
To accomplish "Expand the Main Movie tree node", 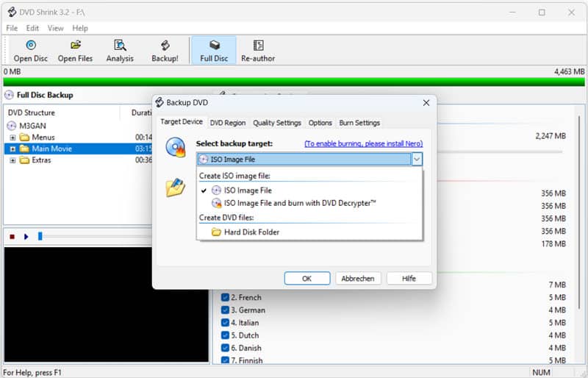I will (x=12, y=149).
